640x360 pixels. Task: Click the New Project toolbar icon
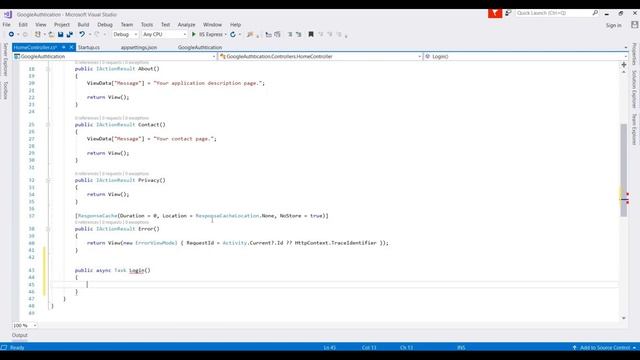pyautogui.click(x=38, y=35)
